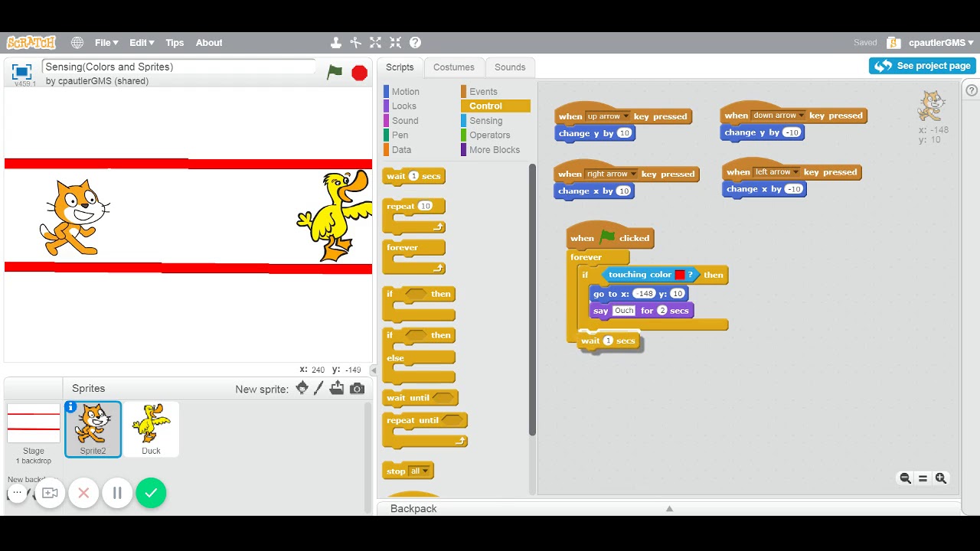Select the Delete scissors tool

coord(355,43)
